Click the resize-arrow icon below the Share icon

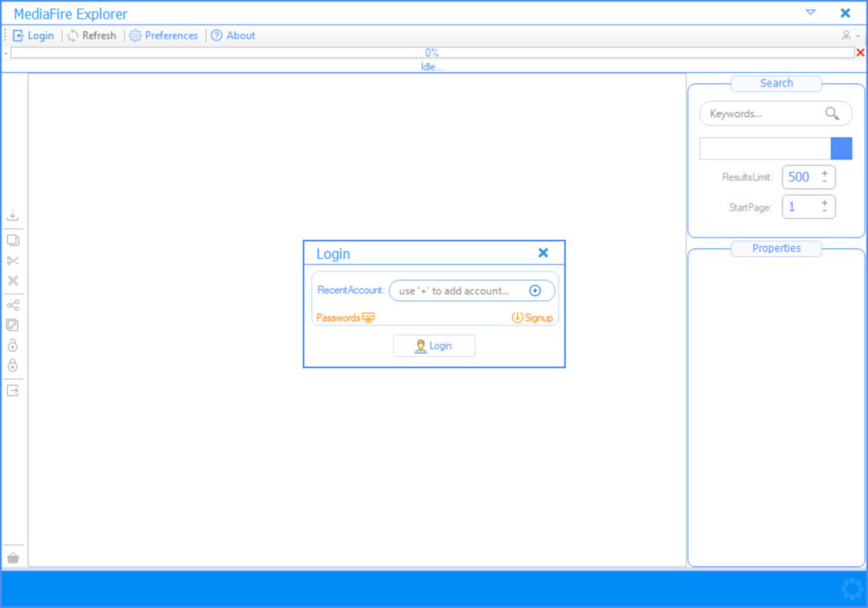pyautogui.click(x=13, y=325)
